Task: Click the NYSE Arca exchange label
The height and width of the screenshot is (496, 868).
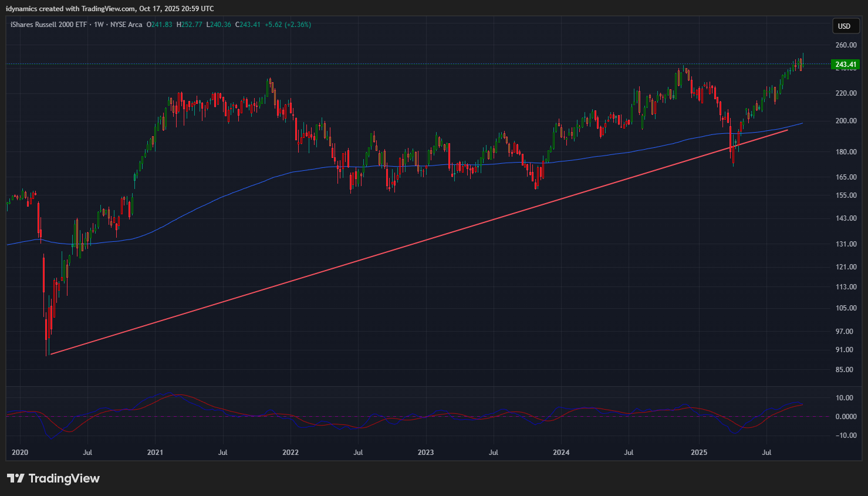Action: point(126,25)
